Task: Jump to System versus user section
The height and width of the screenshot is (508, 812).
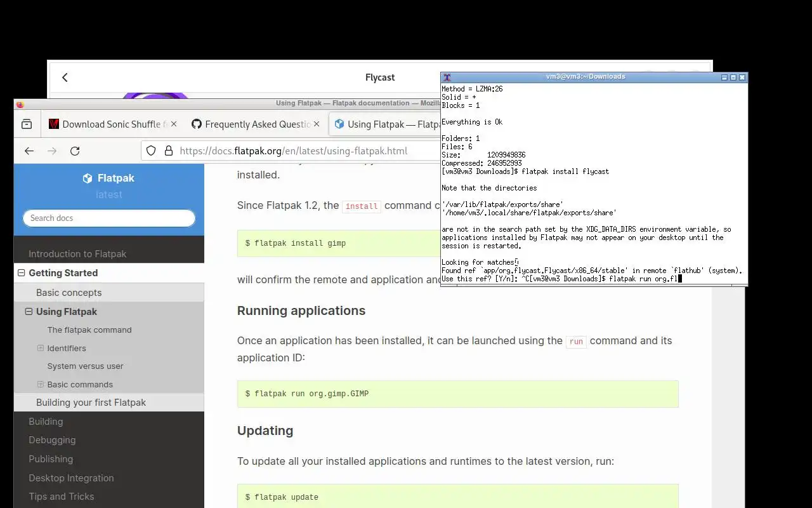Action: [85, 366]
